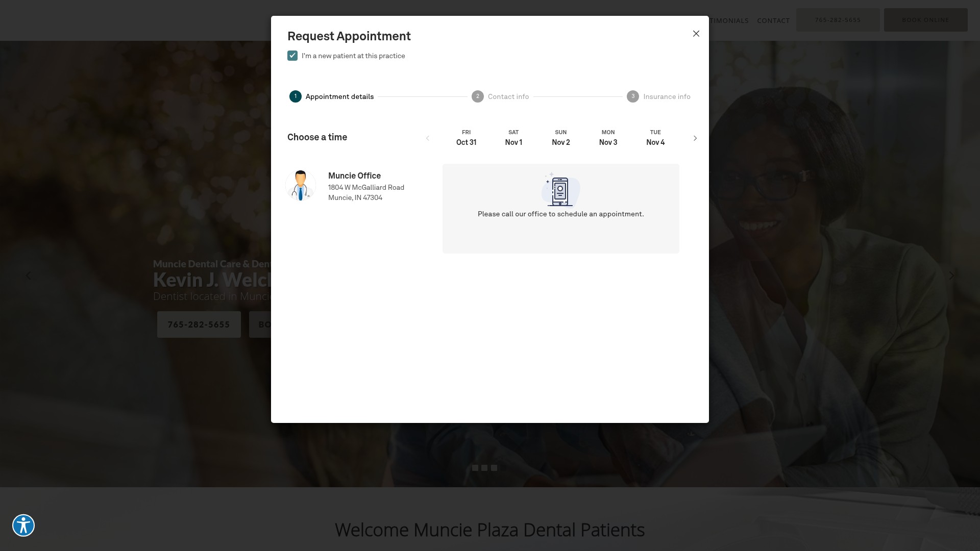Select the Contact info step
Viewport: 980px width, 551px height.
coord(500,96)
